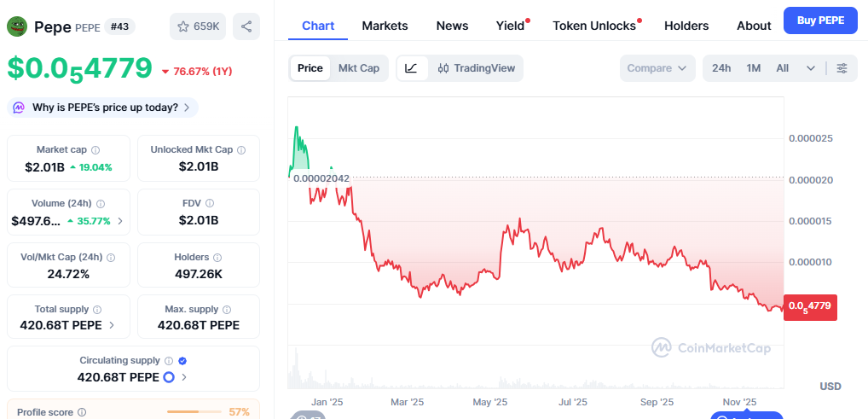Switch chart to Mkt Cap view
The image size is (868, 419).
point(359,68)
